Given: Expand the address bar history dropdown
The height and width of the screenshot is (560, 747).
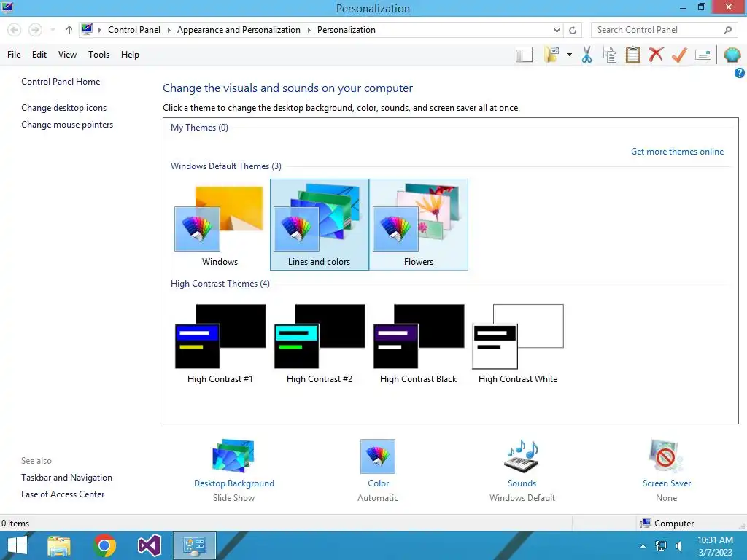Looking at the screenshot, I should (x=557, y=30).
